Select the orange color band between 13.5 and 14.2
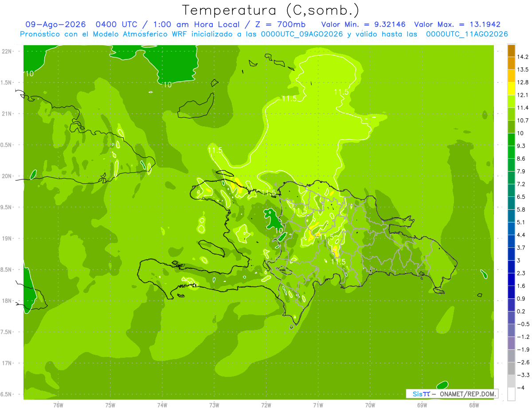The width and height of the screenshot is (532, 411). [511, 63]
